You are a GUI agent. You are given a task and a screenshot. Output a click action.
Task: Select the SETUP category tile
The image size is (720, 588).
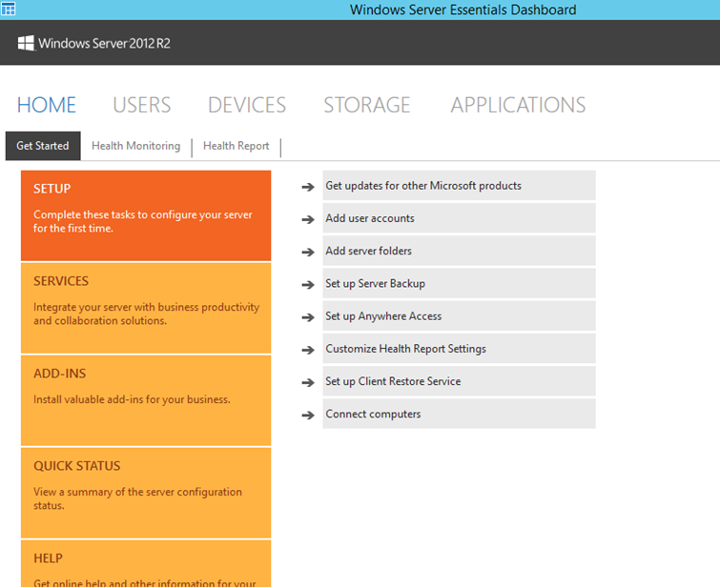pyautogui.click(x=146, y=215)
